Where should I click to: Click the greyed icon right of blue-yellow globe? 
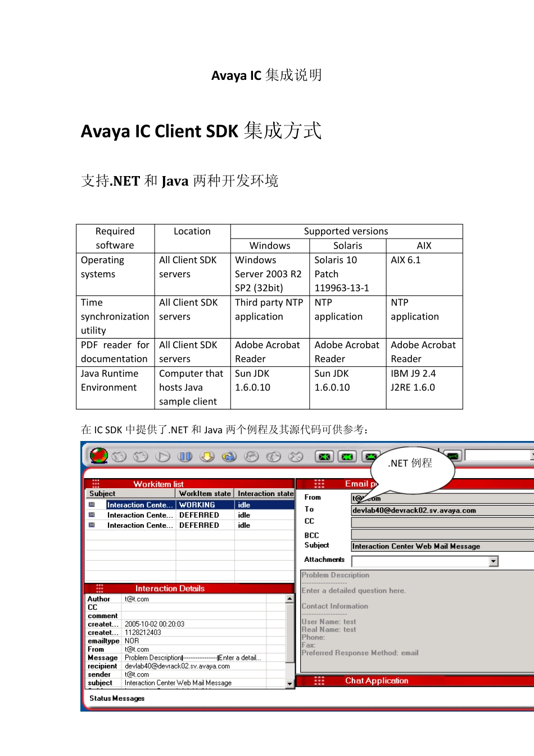(252, 456)
